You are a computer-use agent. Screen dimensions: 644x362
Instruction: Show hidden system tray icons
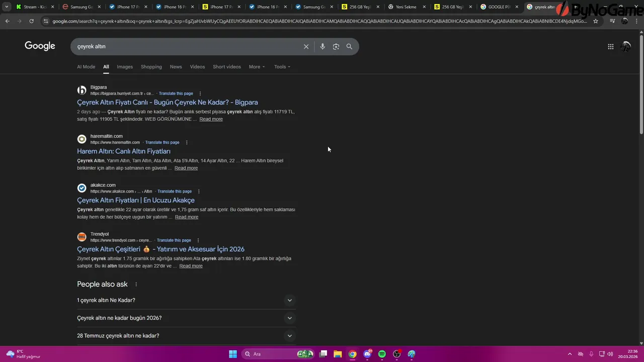[x=570, y=354]
